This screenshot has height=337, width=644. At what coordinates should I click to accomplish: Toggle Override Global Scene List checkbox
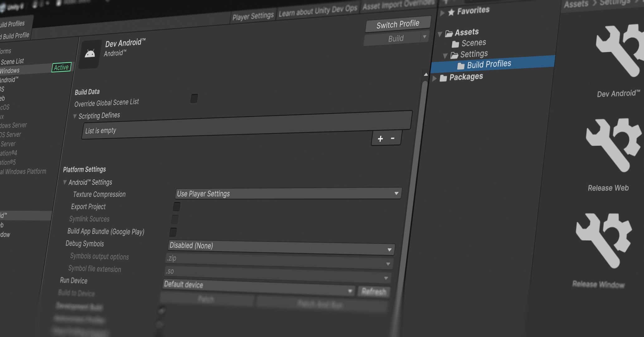pos(194,98)
